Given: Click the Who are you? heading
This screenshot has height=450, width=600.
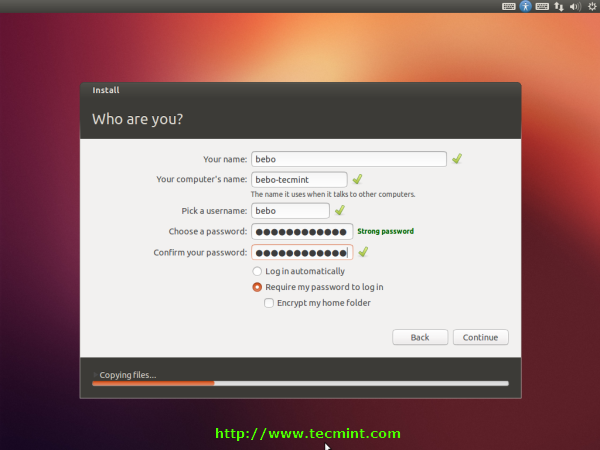Looking at the screenshot, I should [137, 119].
